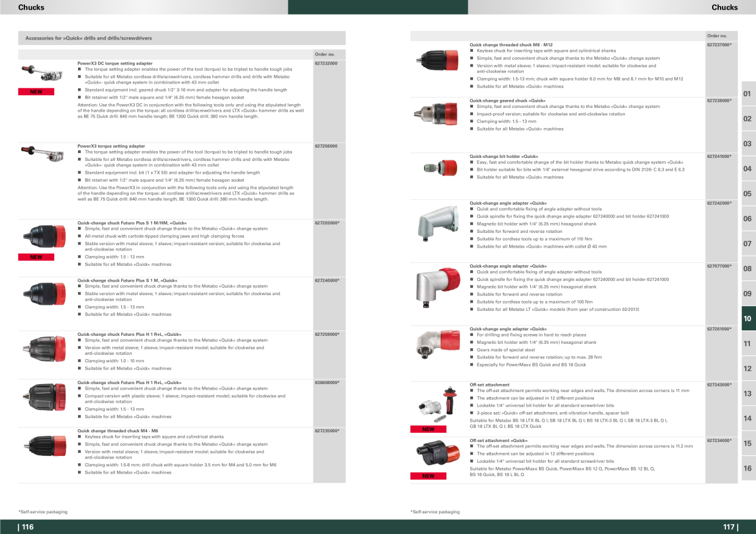756x534 pixels.
Task: Select the active chapter tab 10
Action: [x=748, y=319]
